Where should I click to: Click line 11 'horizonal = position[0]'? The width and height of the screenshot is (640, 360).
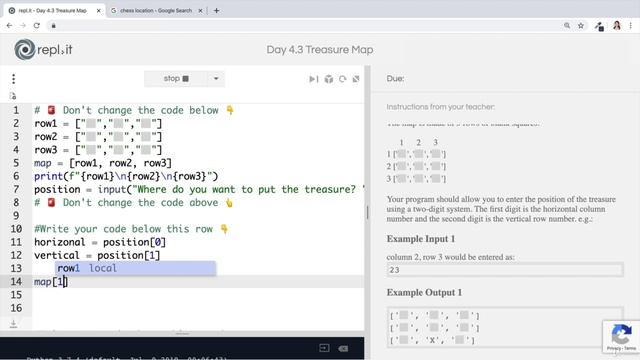coord(100,242)
